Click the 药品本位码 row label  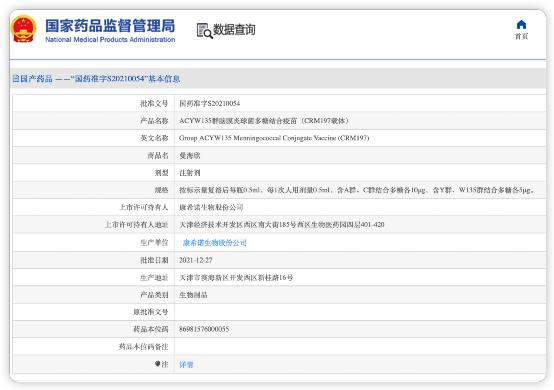[x=151, y=329]
